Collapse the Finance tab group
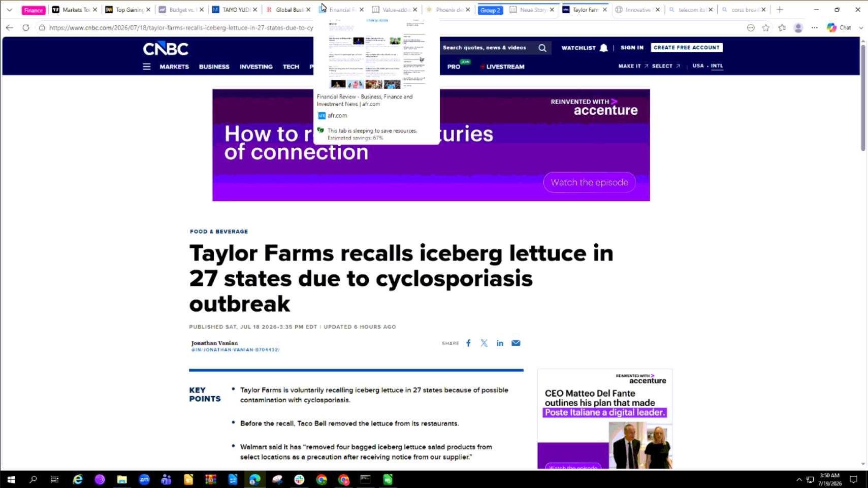Image resolution: width=868 pixels, height=488 pixels. click(34, 10)
